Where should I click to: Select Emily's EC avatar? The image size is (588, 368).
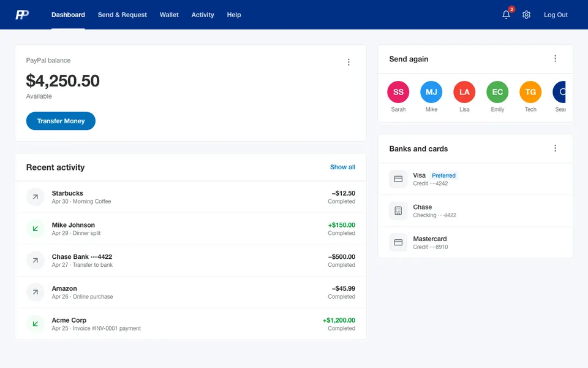(x=497, y=92)
